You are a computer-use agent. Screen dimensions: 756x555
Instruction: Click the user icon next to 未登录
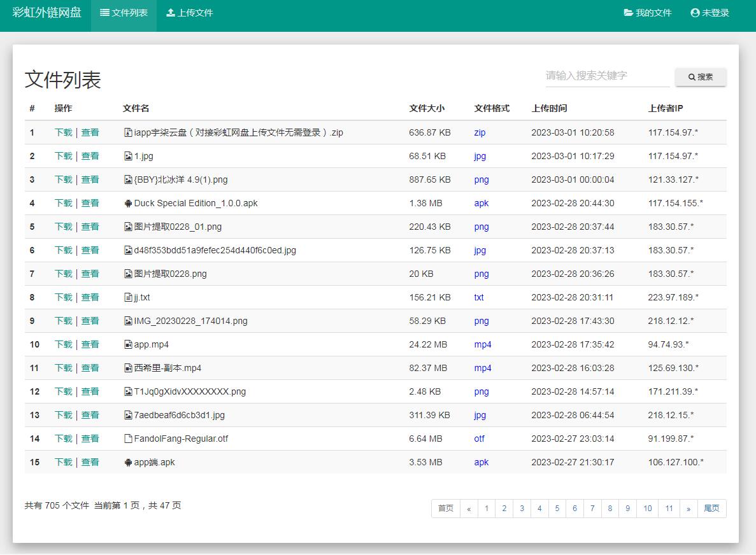pos(694,12)
